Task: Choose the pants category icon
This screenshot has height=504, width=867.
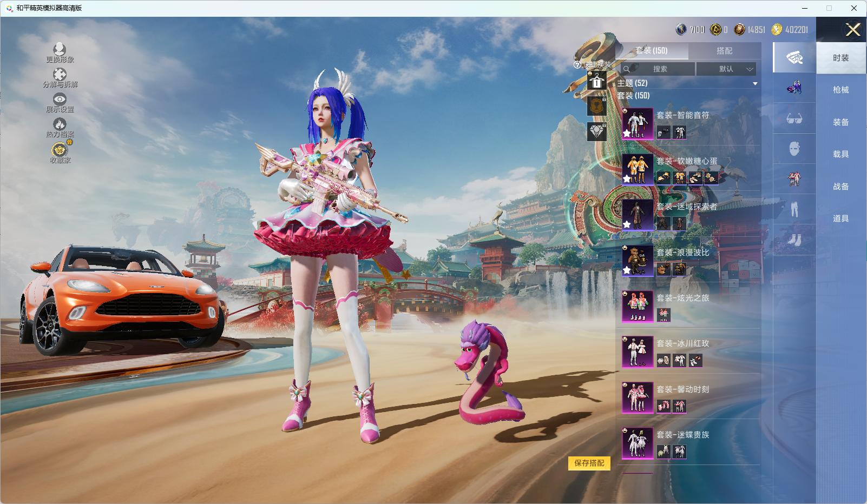Action: (794, 209)
